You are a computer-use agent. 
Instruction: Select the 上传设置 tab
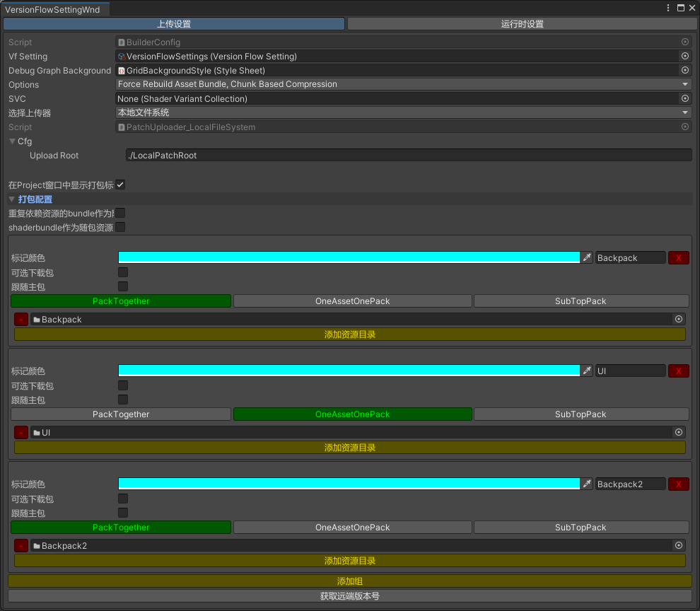(174, 24)
